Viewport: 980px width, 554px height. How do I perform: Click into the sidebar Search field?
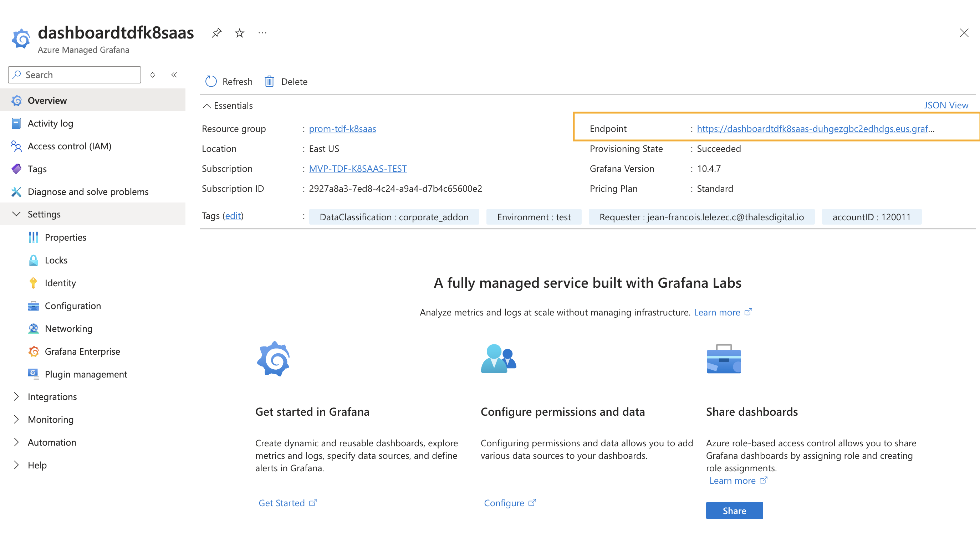tap(75, 75)
